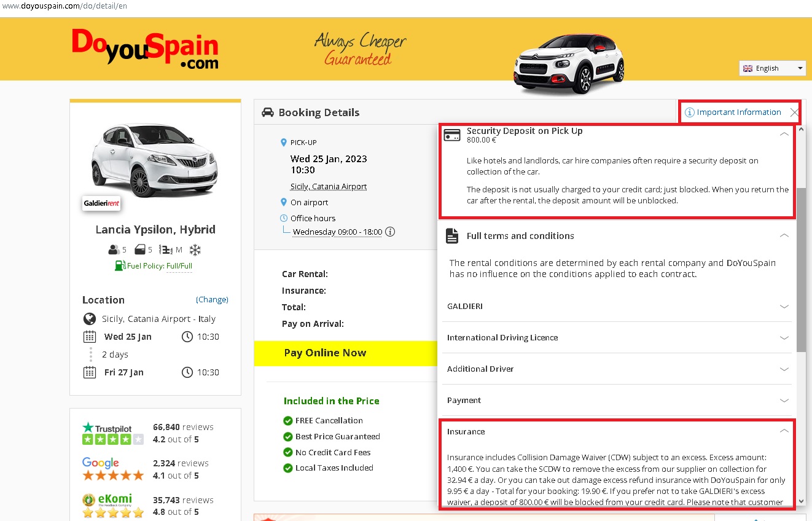The image size is (812, 521).
Task: Click the 800.00 € deposit amount
Action: pos(482,140)
